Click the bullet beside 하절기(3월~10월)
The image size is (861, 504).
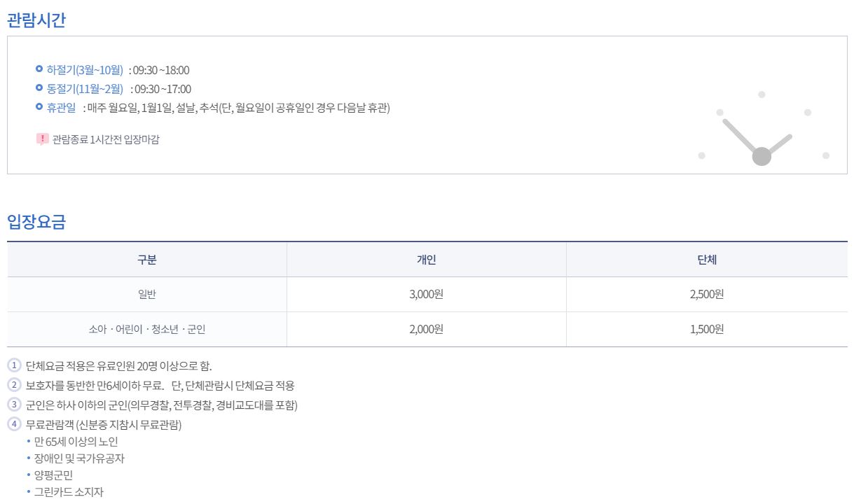coord(39,69)
